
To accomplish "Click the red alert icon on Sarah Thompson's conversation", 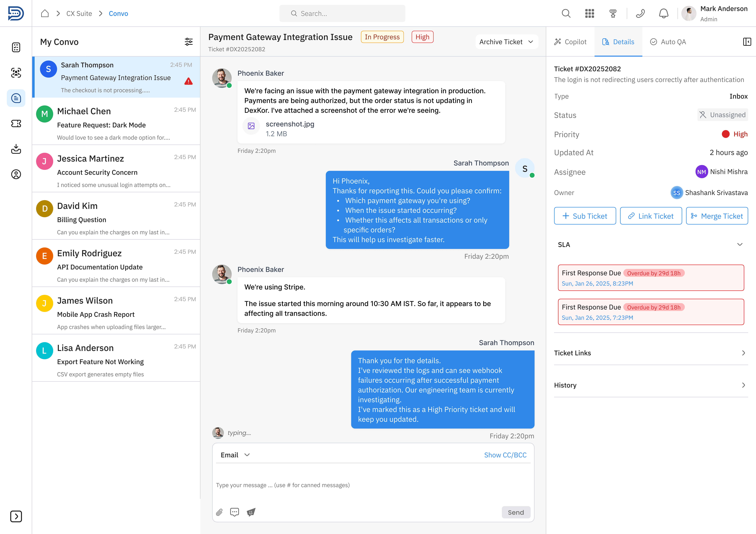I will pyautogui.click(x=188, y=81).
